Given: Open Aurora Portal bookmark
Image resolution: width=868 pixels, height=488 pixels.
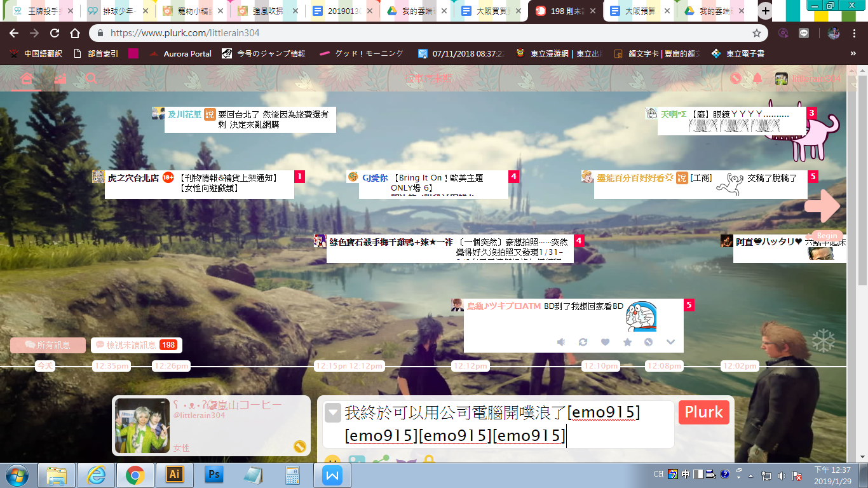Looking at the screenshot, I should point(180,54).
